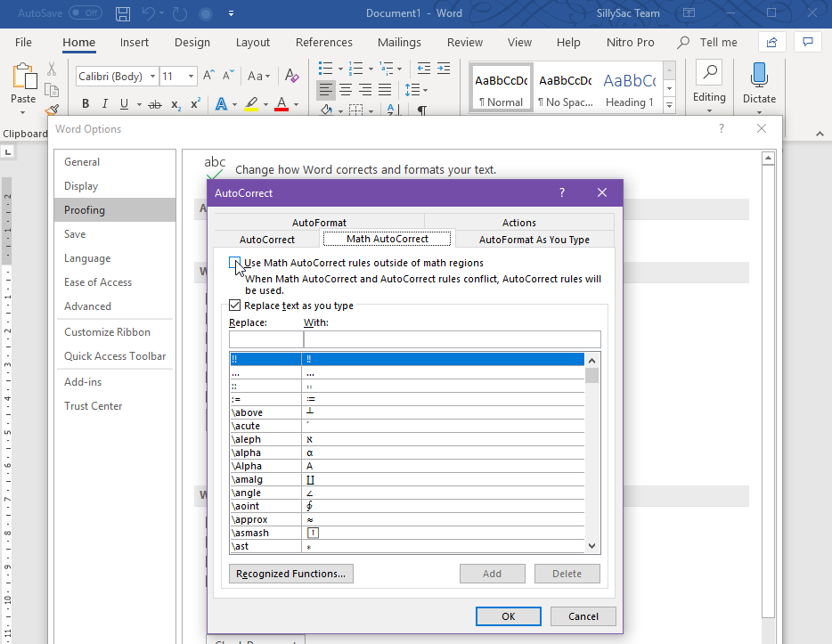Screen dimensions: 832x644
Task: Open the font name dropdown
Action: coord(153,77)
